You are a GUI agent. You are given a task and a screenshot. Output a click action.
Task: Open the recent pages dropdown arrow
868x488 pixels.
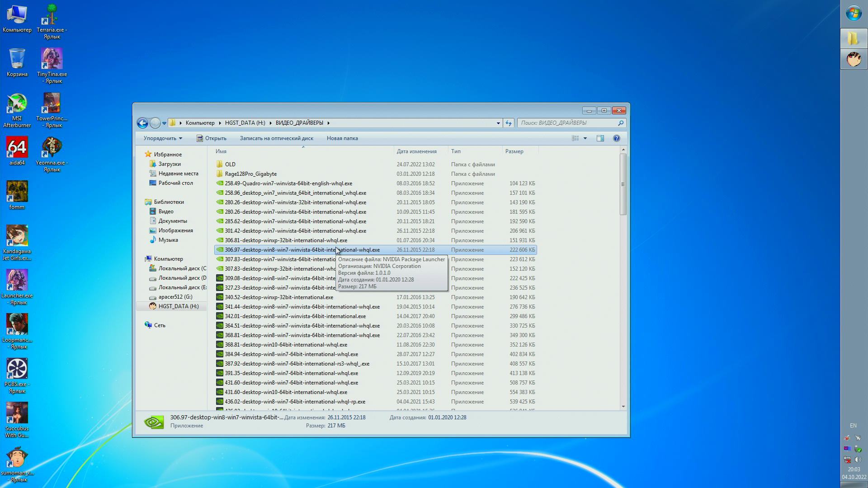(x=164, y=123)
